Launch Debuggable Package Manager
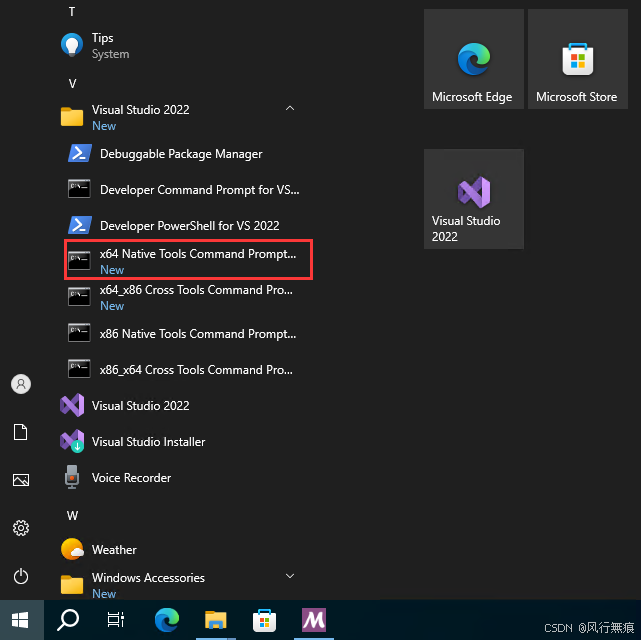This screenshot has height=640, width=641. click(x=184, y=154)
